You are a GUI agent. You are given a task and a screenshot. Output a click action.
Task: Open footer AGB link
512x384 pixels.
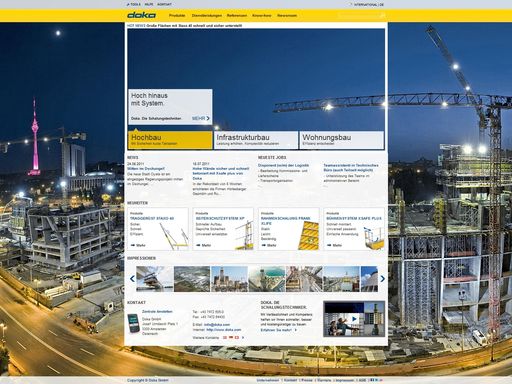click(362, 380)
